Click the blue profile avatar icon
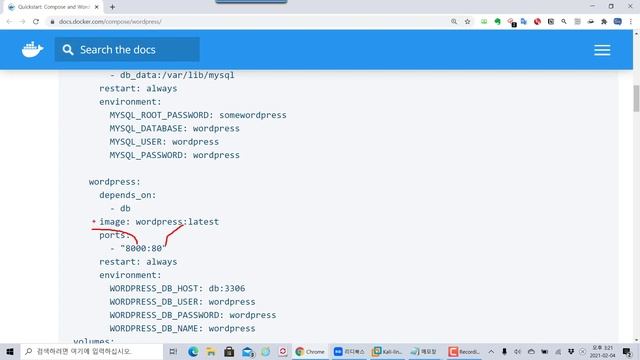Image resolution: width=640 pixels, height=360 pixels. (618, 21)
